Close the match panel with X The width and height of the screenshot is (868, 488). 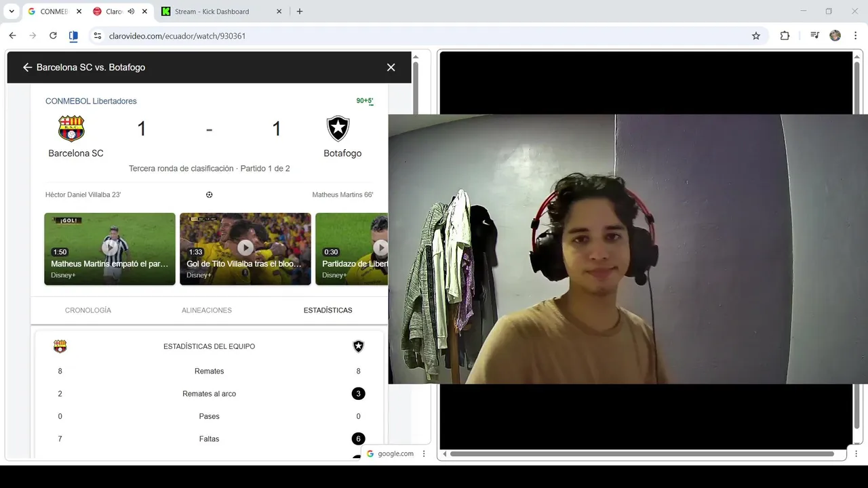click(x=391, y=67)
